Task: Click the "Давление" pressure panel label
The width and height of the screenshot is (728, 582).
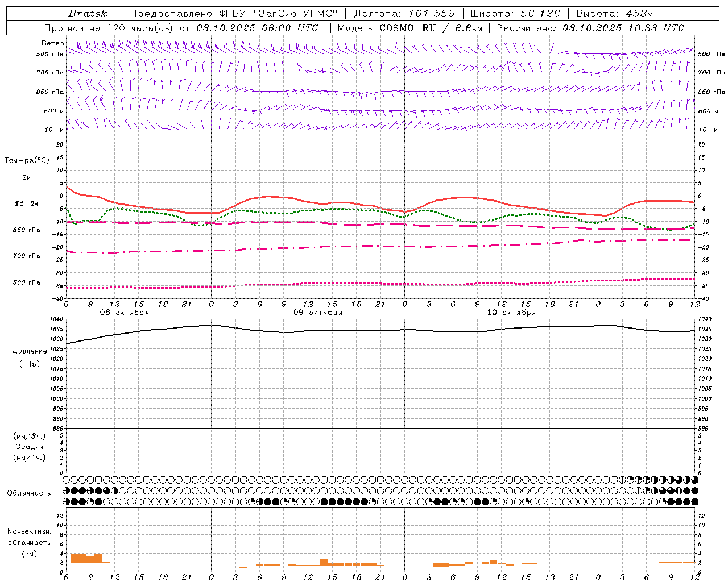Action: 30,351
